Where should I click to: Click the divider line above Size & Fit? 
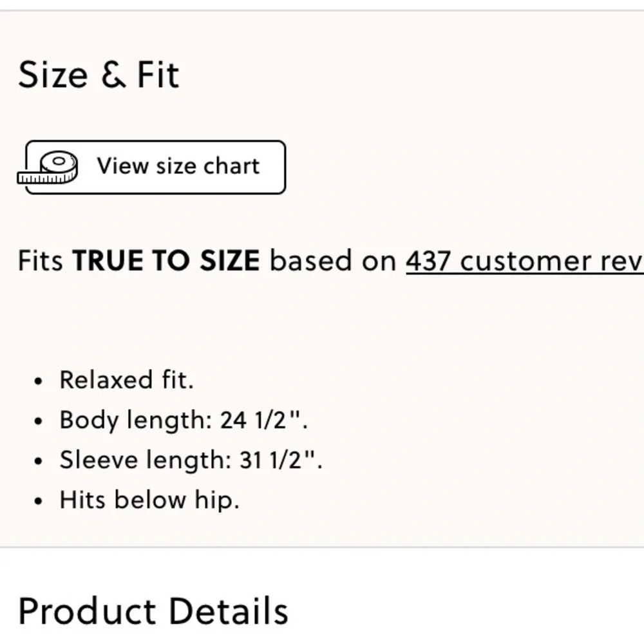point(322,10)
